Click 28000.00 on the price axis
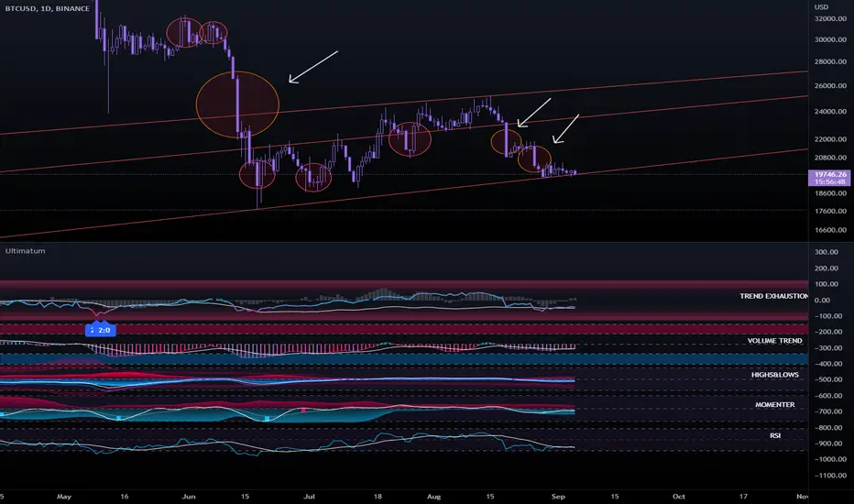 click(830, 62)
